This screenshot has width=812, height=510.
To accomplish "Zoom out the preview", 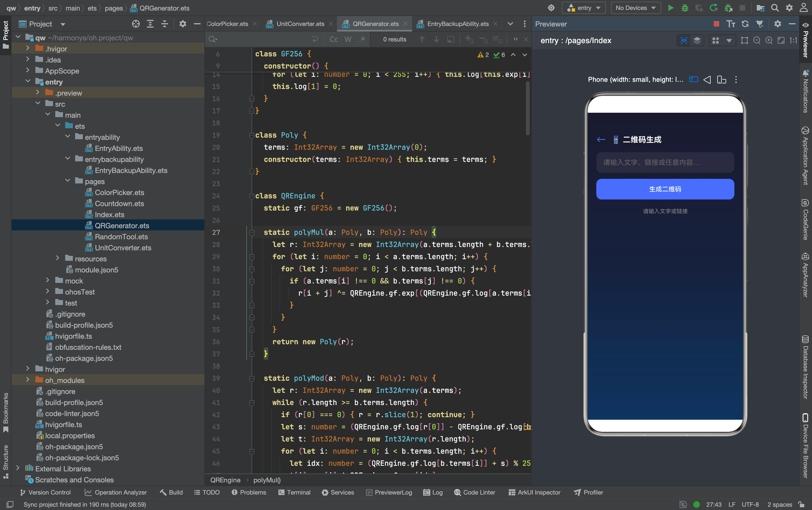I will [757, 41].
